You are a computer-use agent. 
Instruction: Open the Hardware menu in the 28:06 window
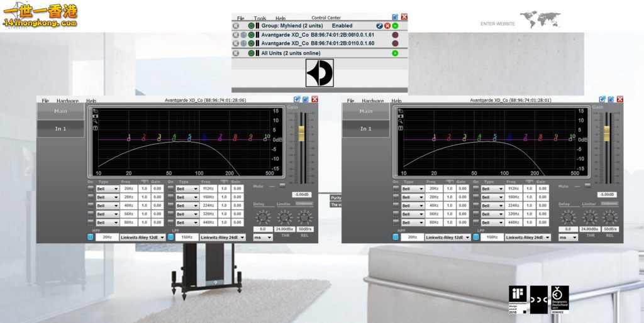[67, 101]
